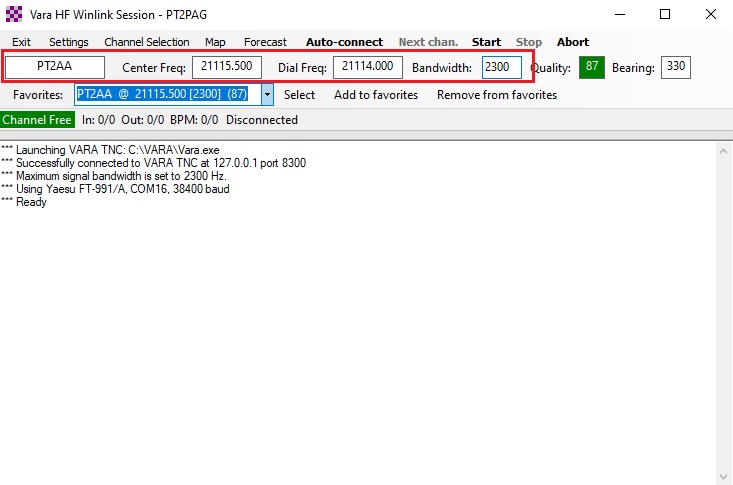Image resolution: width=733 pixels, height=485 pixels.
Task: Open the Exit menu item
Action: coord(21,42)
